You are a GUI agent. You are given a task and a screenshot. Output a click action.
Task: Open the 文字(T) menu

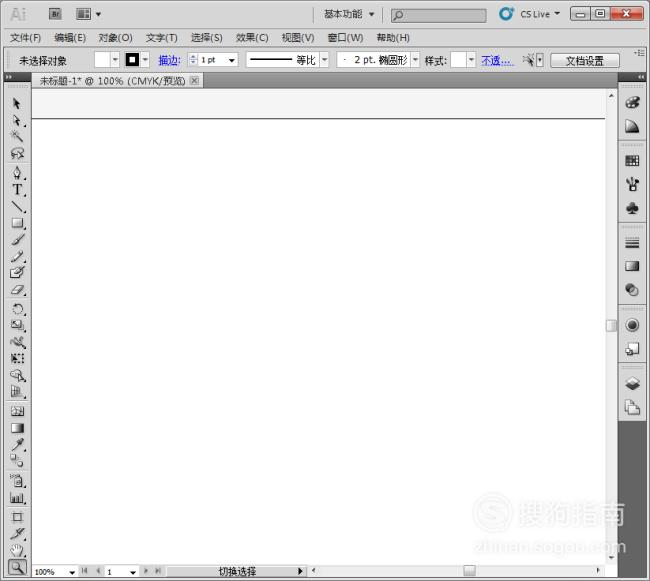162,38
